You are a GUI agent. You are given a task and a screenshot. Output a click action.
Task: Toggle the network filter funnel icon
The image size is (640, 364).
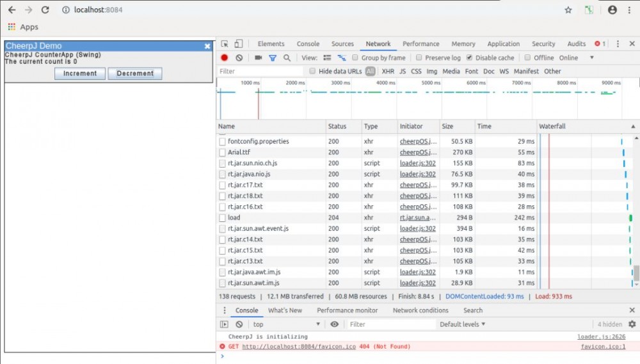point(272,58)
